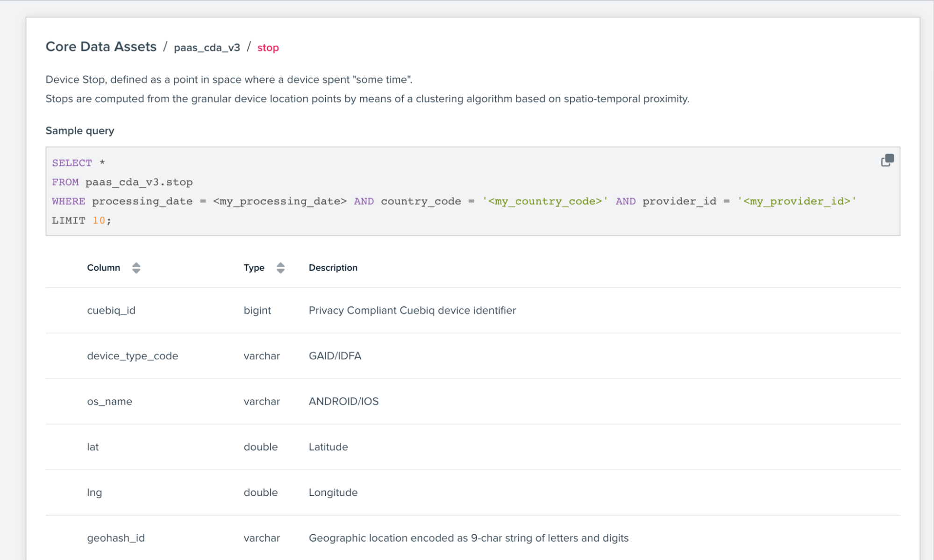Screen dimensions: 934x560
Task: Select the geohash_id column name
Action: (x=116, y=538)
